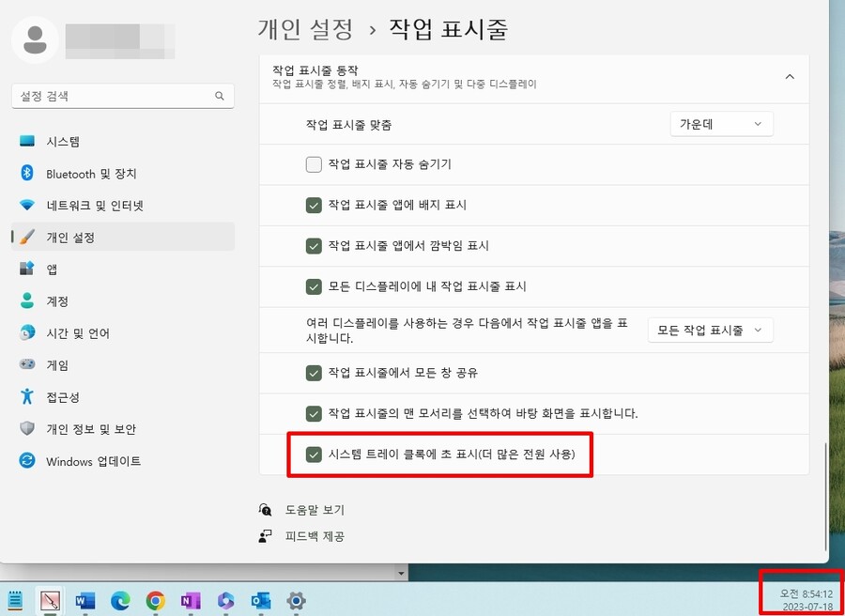Image resolution: width=845 pixels, height=616 pixels.
Task: Launch Microsoft Edge from the taskbar
Action: click(x=120, y=600)
